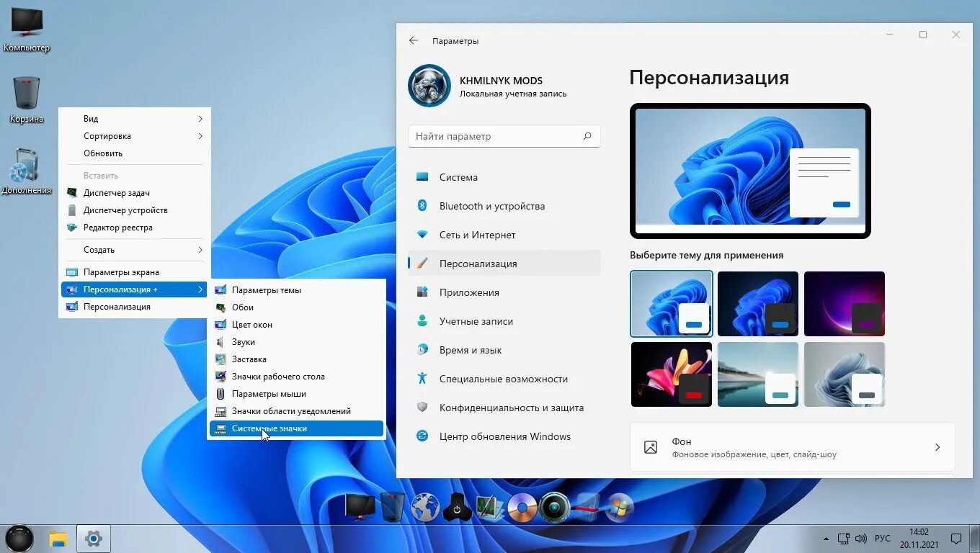Select Параметры экрана in the context menu
The image size is (980, 553).
click(135, 272)
